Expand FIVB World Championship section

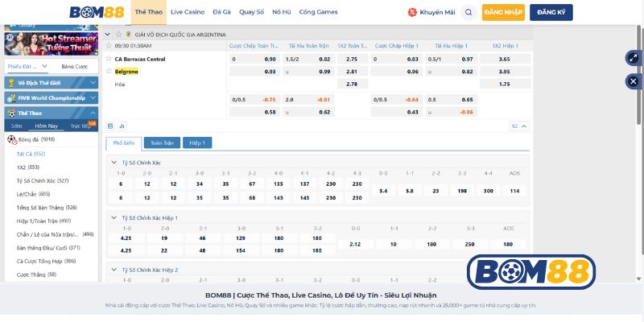tap(93, 98)
